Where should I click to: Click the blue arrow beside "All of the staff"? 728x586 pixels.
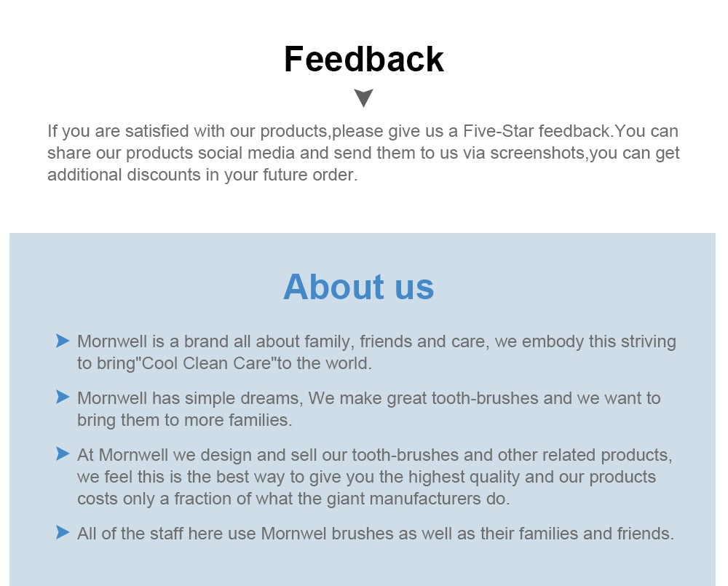tap(63, 533)
